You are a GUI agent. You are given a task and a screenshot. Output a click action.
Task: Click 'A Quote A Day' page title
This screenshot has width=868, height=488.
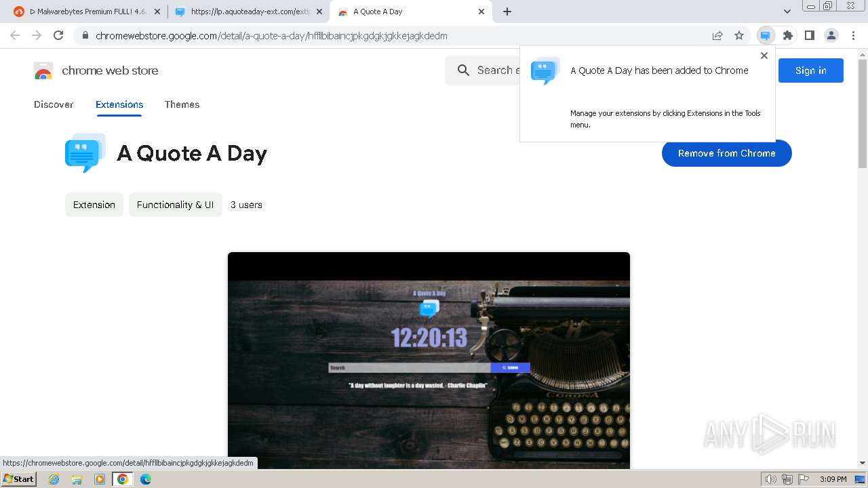(x=192, y=154)
